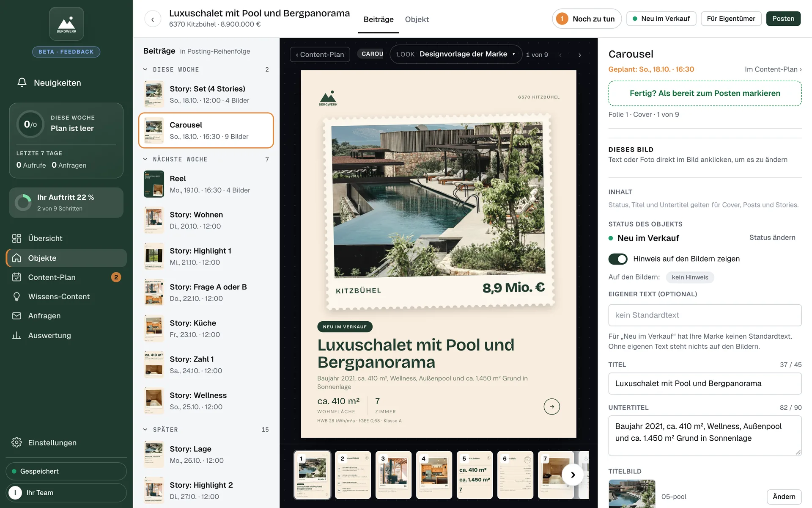Click the Ihr Team avatar icon
The height and width of the screenshot is (508, 812).
pos(15,493)
